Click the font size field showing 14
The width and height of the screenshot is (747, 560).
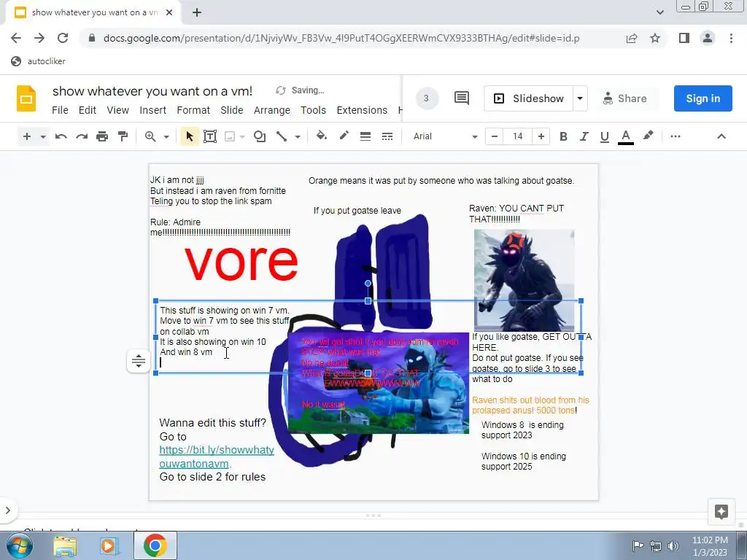(518, 136)
